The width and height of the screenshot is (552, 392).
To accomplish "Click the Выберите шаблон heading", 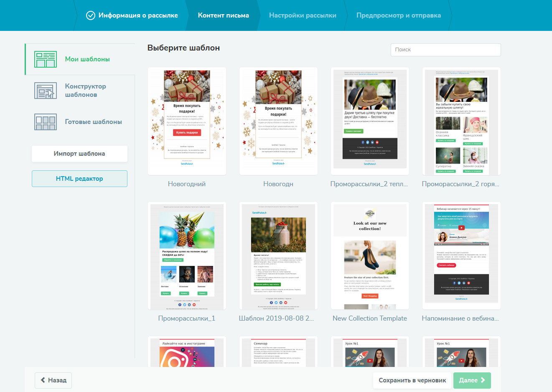I will (184, 48).
